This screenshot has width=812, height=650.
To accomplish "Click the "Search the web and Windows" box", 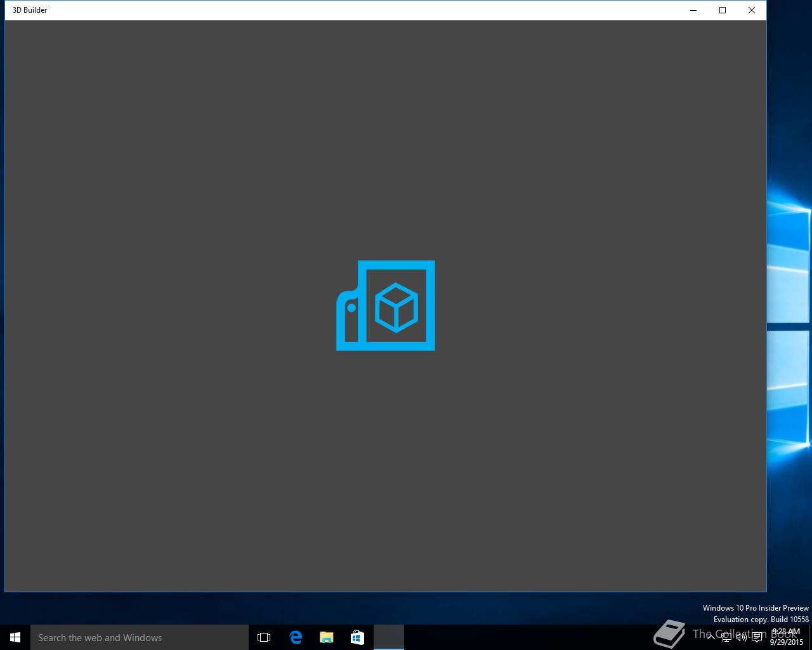I will (140, 637).
